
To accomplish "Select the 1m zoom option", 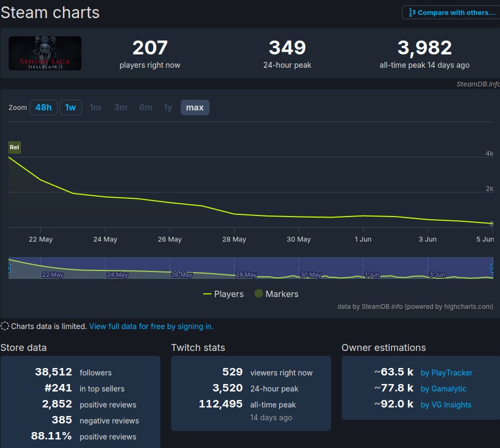I will (95, 108).
